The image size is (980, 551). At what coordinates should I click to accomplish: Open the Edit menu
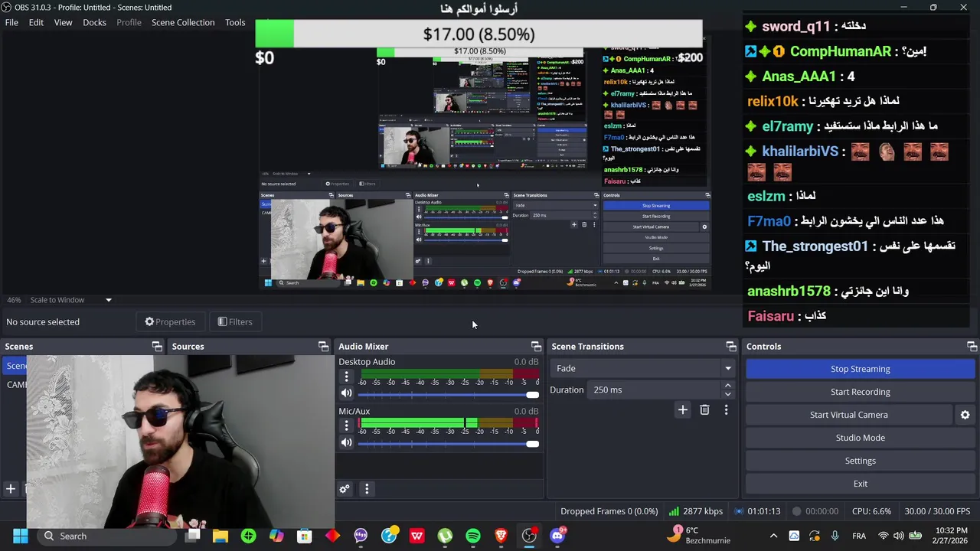[36, 22]
